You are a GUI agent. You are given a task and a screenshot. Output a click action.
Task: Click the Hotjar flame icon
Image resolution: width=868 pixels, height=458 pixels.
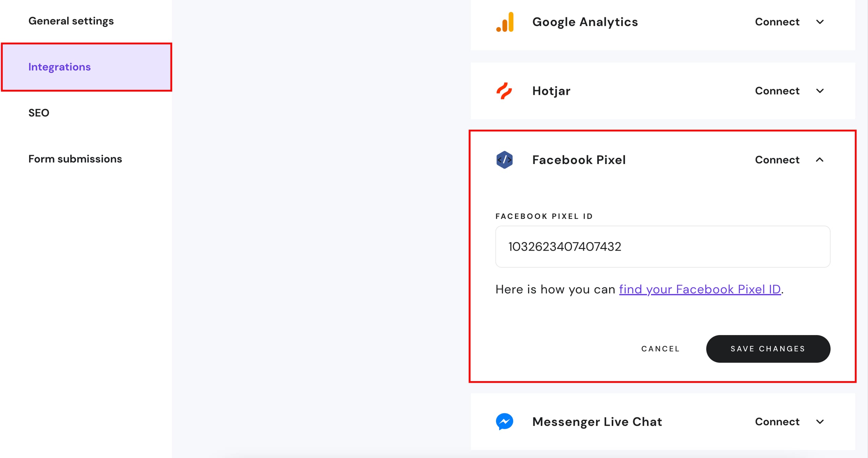click(505, 90)
